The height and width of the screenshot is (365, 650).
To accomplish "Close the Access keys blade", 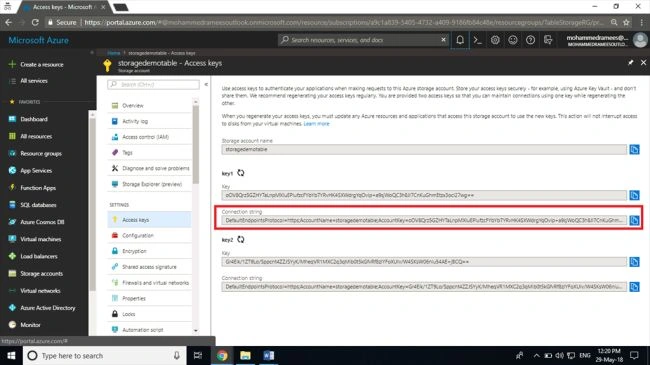I will pos(643,62).
